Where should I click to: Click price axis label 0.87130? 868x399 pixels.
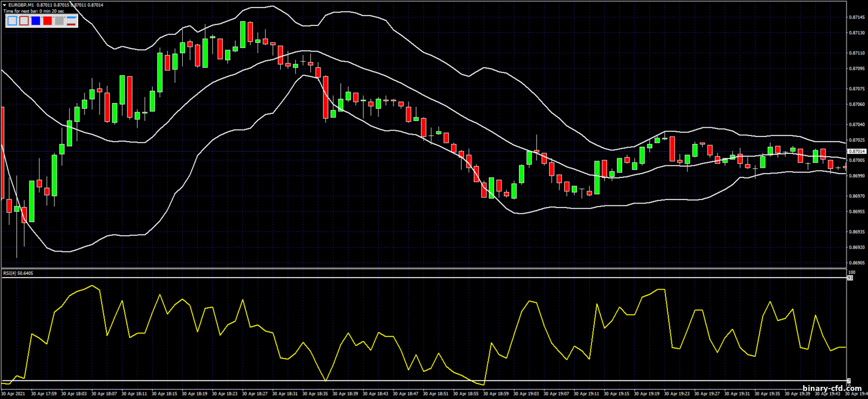point(856,32)
